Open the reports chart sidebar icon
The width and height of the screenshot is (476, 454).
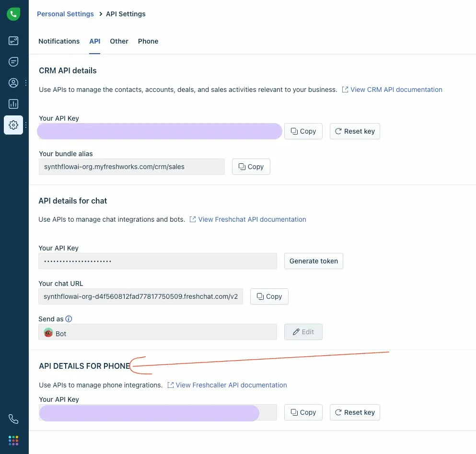tap(13, 104)
